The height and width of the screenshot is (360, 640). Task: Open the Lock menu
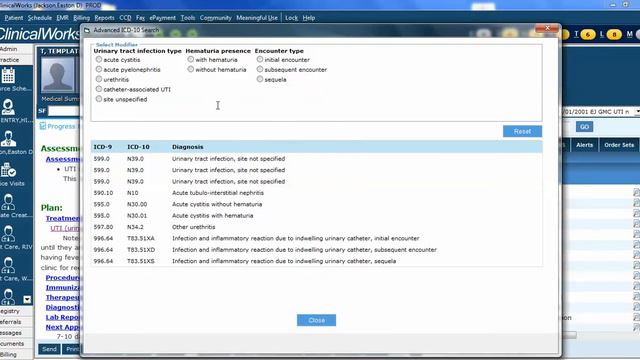pyautogui.click(x=291, y=18)
